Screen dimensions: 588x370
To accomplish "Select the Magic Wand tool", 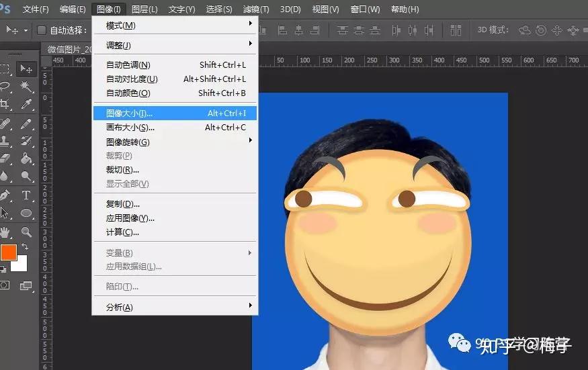I will point(26,87).
